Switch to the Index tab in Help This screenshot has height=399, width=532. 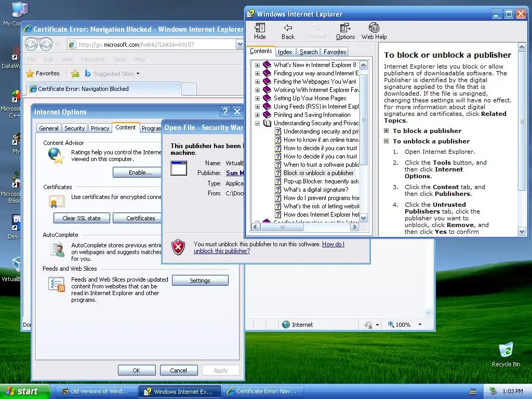pyautogui.click(x=285, y=51)
